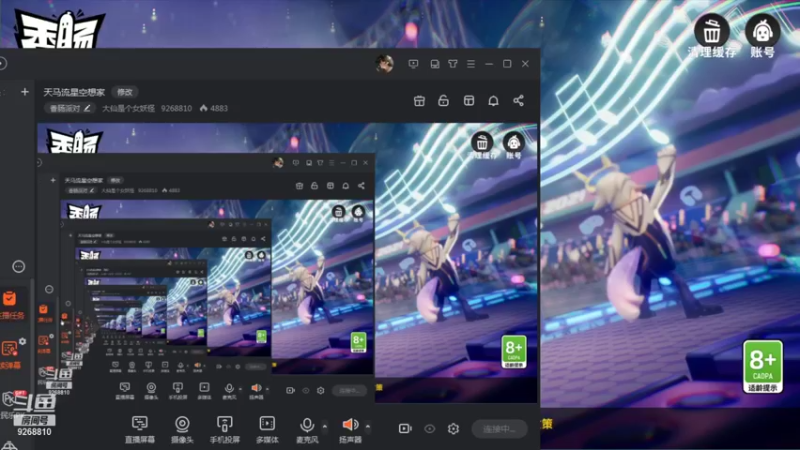This screenshot has height=450, width=800.
Task: Click 账号 icon inside the preview
Action: tap(514, 145)
